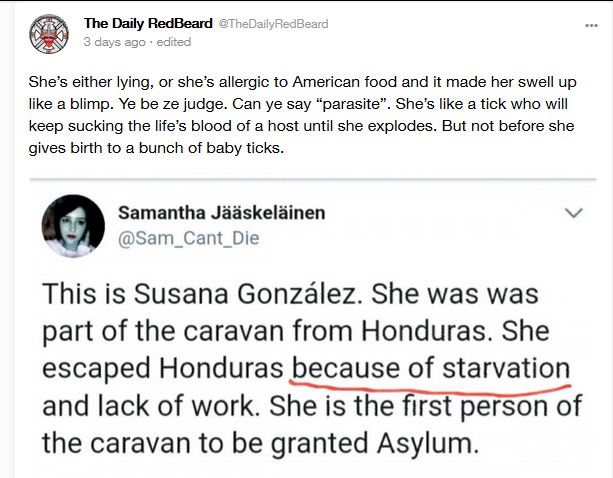Open The Daily RedBeard profile name link
Image resolution: width=613 pixels, height=478 pixels.
click(148, 22)
